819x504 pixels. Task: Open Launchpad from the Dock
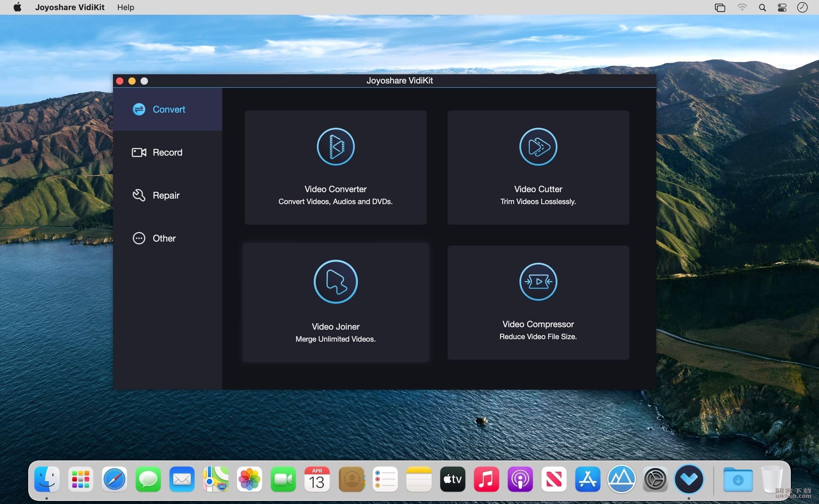pos(81,479)
